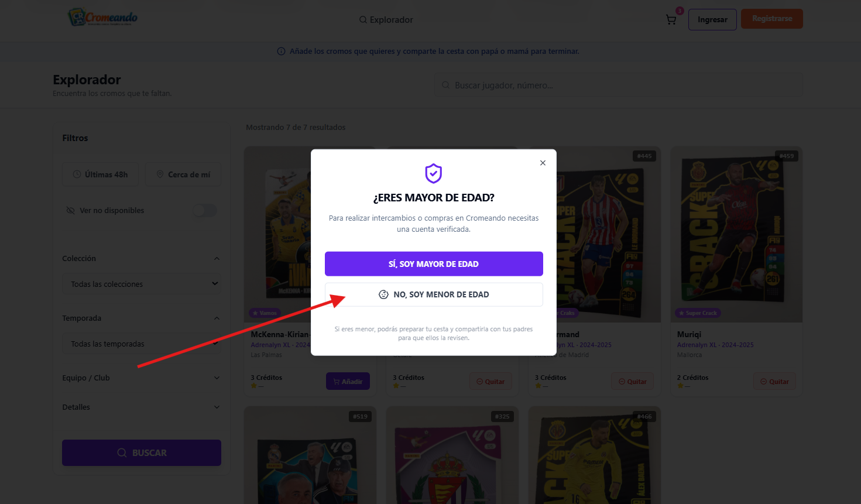Close the age verification dialog
The height and width of the screenshot is (504, 861).
(543, 163)
